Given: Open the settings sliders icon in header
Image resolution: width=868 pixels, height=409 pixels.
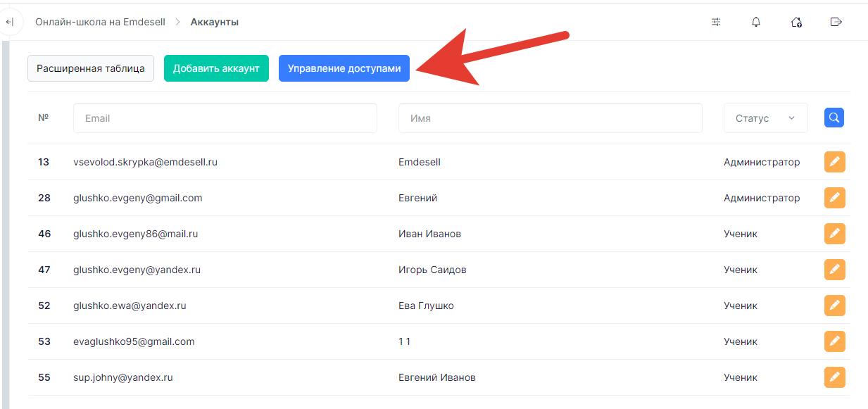Looking at the screenshot, I should 716,22.
